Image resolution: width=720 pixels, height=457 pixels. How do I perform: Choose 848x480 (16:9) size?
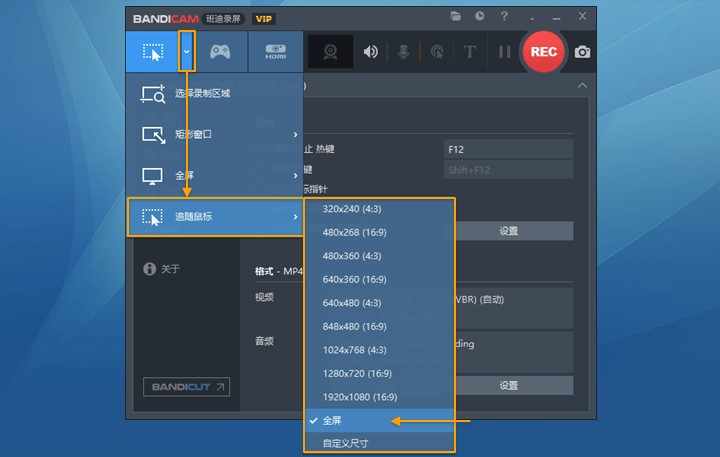click(379, 327)
